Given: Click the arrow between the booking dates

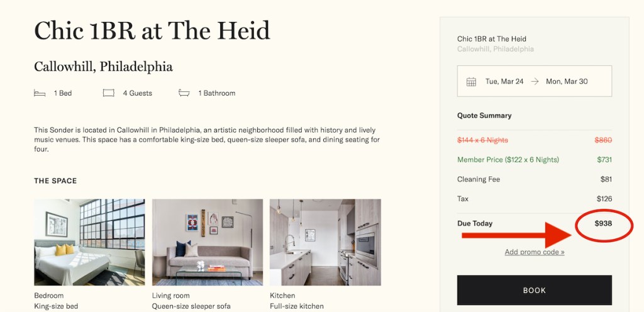Looking at the screenshot, I should pyautogui.click(x=535, y=82).
